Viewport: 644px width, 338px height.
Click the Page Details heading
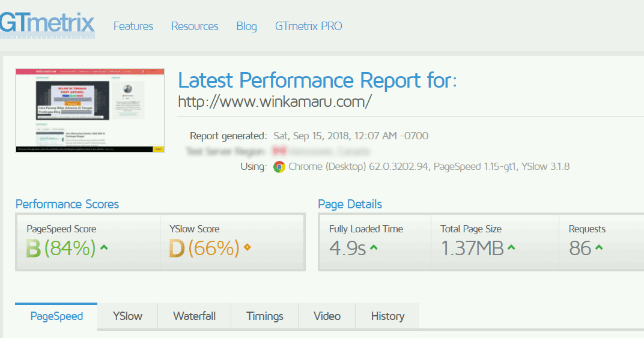click(350, 204)
